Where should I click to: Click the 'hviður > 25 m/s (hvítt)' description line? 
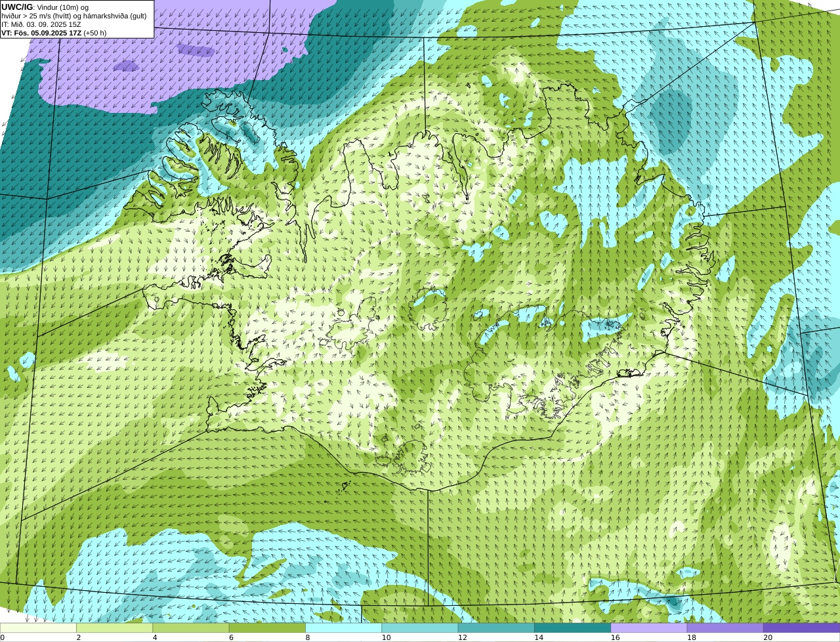[74, 16]
